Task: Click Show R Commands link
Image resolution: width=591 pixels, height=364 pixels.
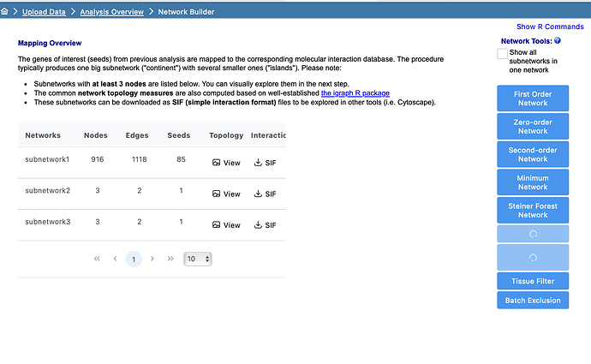Action: point(550,27)
